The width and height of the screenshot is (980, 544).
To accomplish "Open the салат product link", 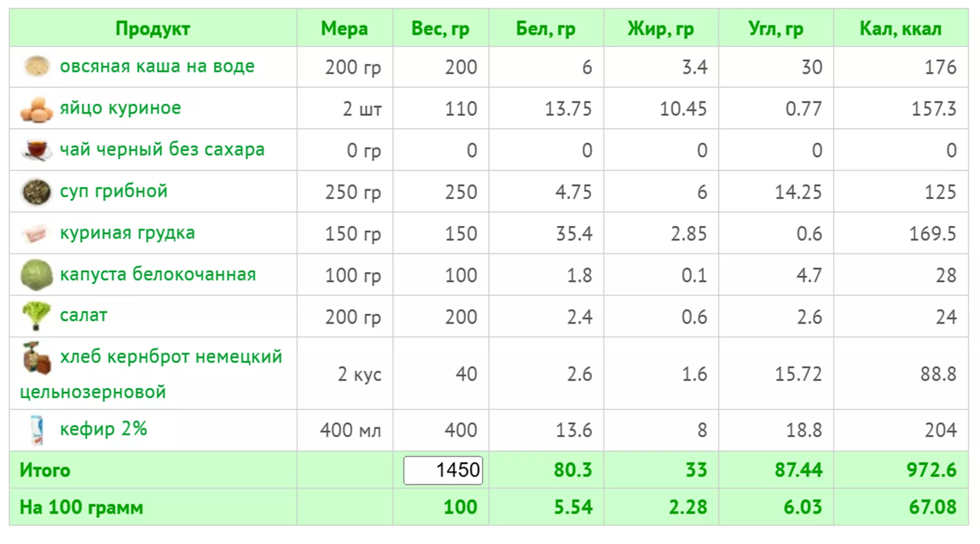I will [83, 316].
